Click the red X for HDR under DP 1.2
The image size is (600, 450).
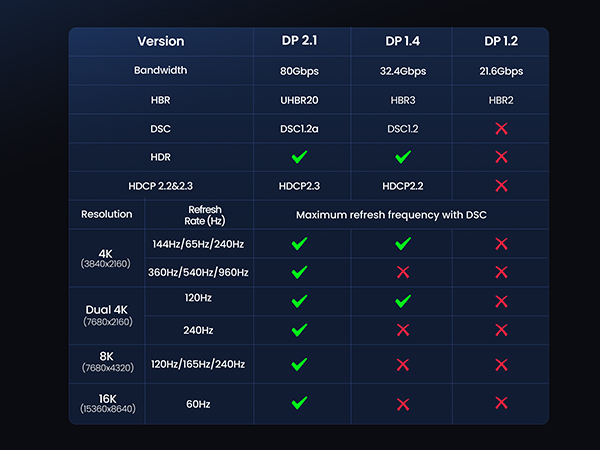501,157
